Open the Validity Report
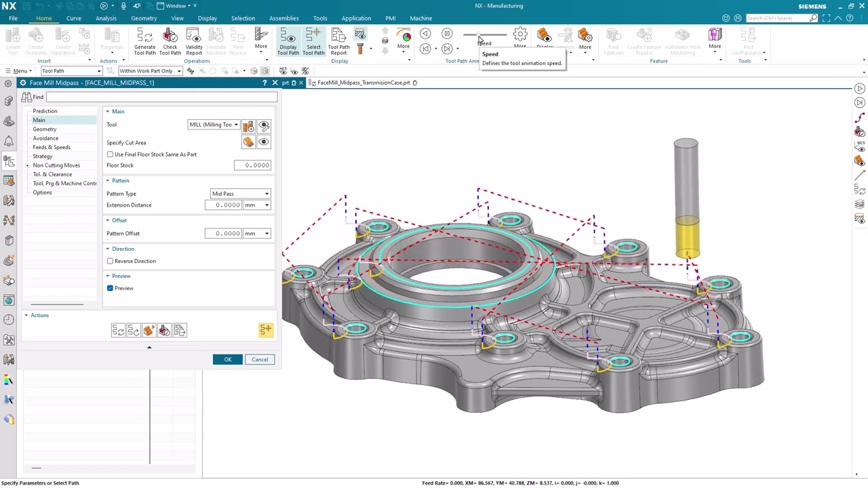This screenshot has width=868, height=488. point(194,41)
